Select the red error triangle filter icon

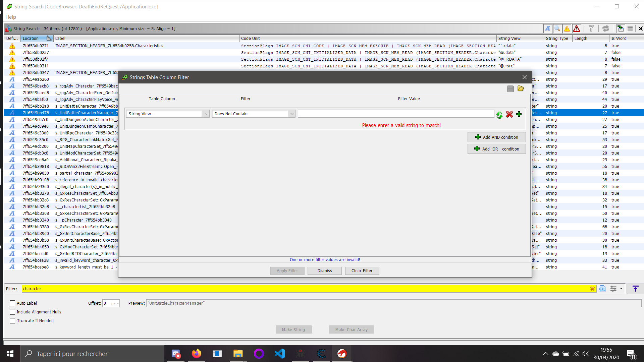click(576, 28)
